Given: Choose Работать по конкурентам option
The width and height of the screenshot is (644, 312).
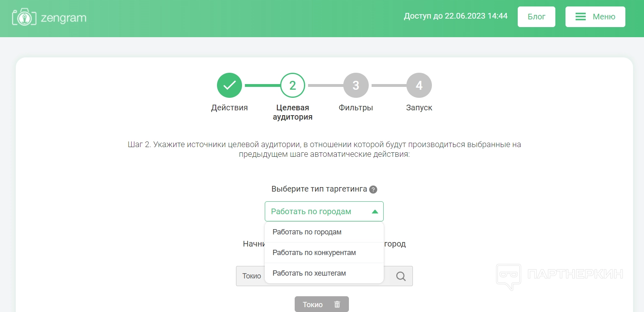Looking at the screenshot, I should click(324, 253).
